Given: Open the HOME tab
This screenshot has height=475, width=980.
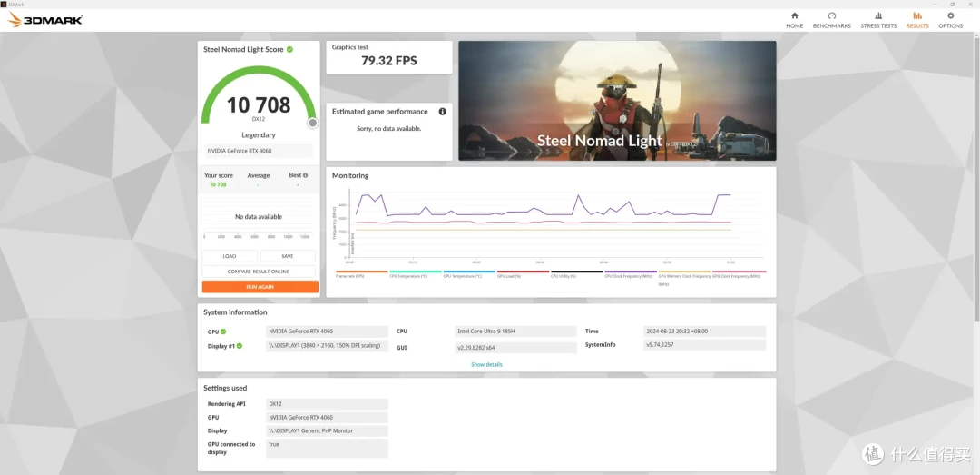Looking at the screenshot, I should (794, 20).
